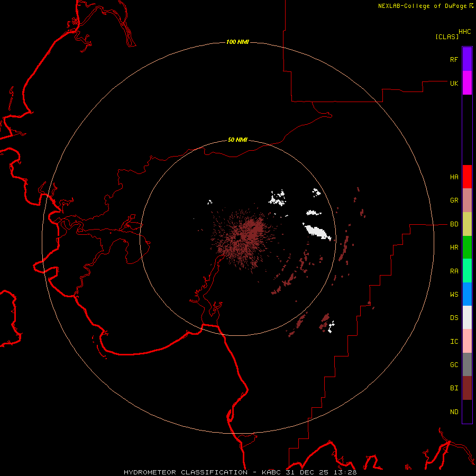Pick the RA light green swatch

click(x=467, y=271)
